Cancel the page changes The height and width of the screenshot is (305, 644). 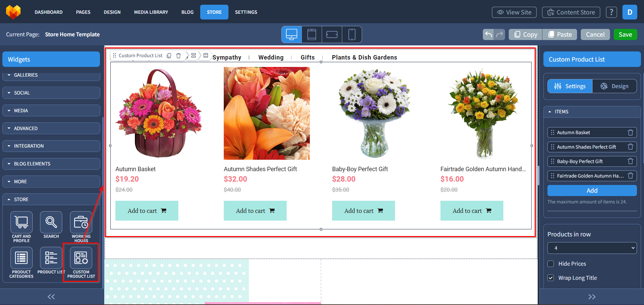[595, 34]
